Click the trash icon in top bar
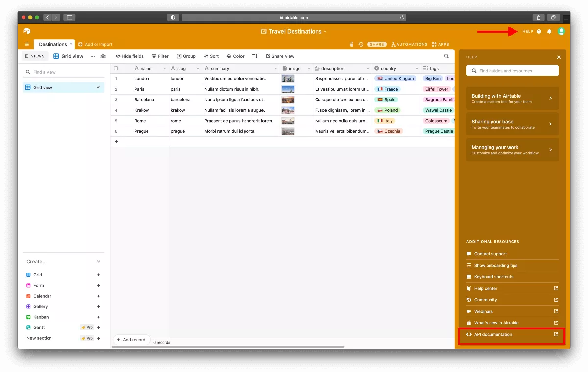 [351, 44]
